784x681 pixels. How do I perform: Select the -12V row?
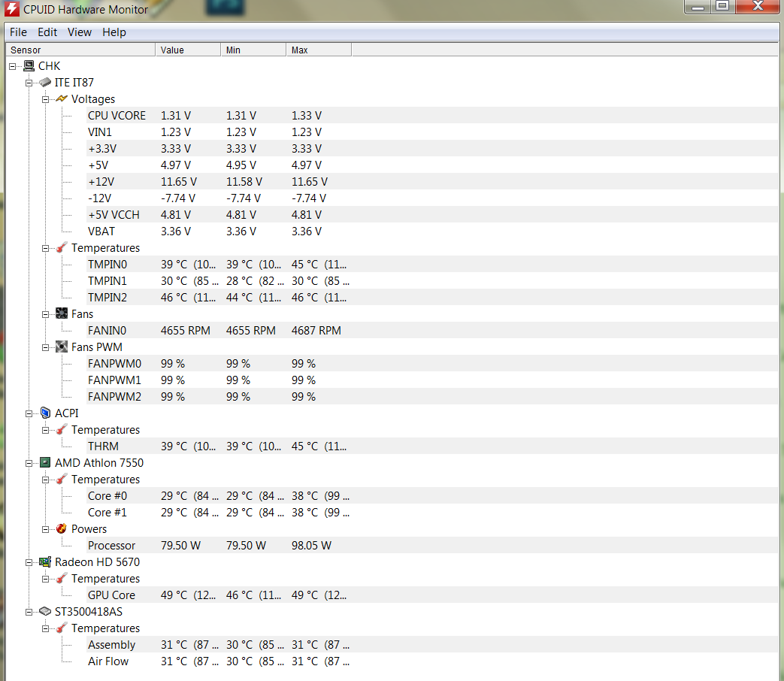tap(432, 198)
